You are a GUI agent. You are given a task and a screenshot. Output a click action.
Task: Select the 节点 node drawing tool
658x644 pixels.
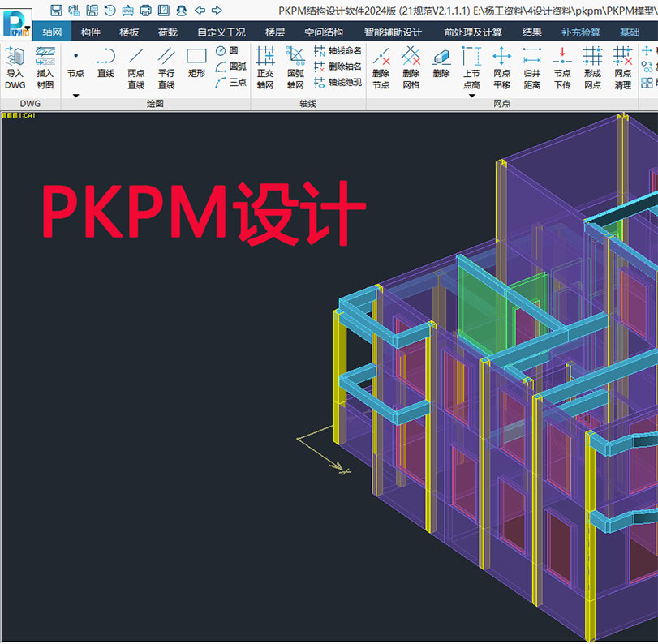(75, 63)
